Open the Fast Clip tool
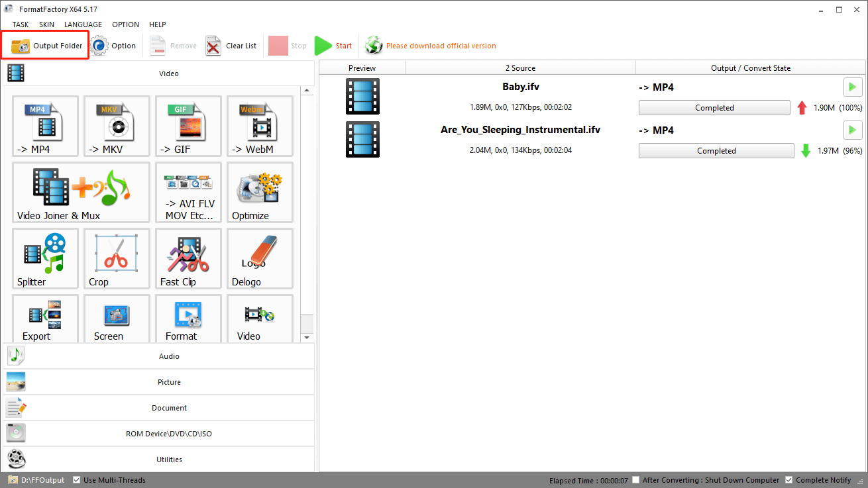This screenshot has width=868, height=488. point(188,259)
